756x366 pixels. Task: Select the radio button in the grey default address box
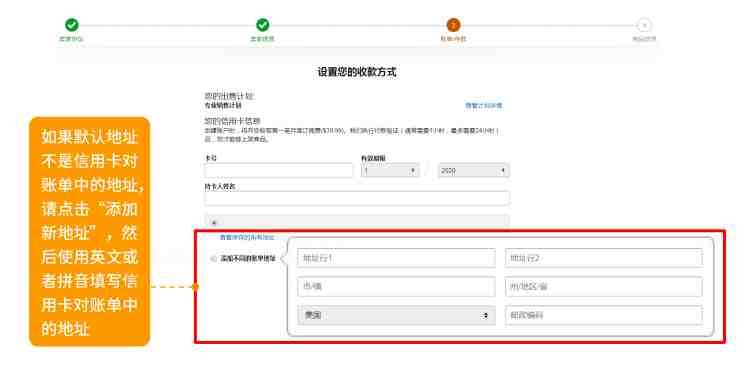[x=214, y=223]
